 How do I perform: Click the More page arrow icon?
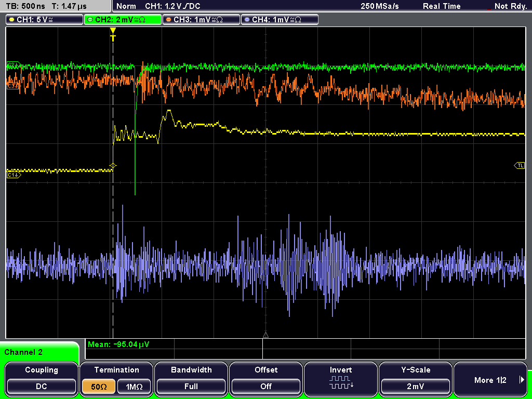click(522, 380)
